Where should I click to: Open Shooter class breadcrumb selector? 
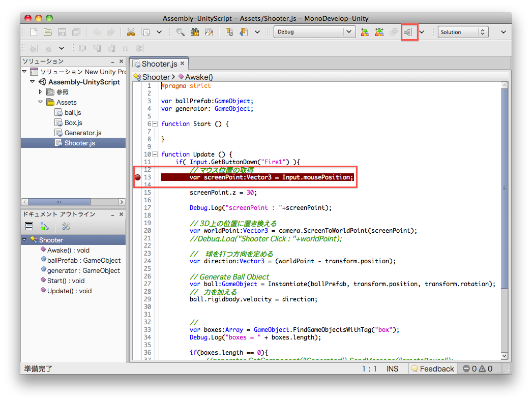coord(155,77)
